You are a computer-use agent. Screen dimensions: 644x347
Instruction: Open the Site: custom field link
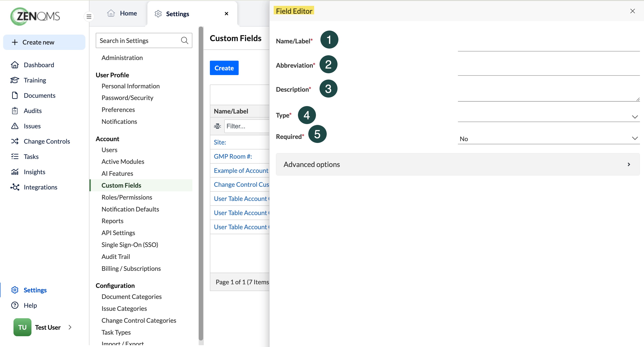pos(220,142)
